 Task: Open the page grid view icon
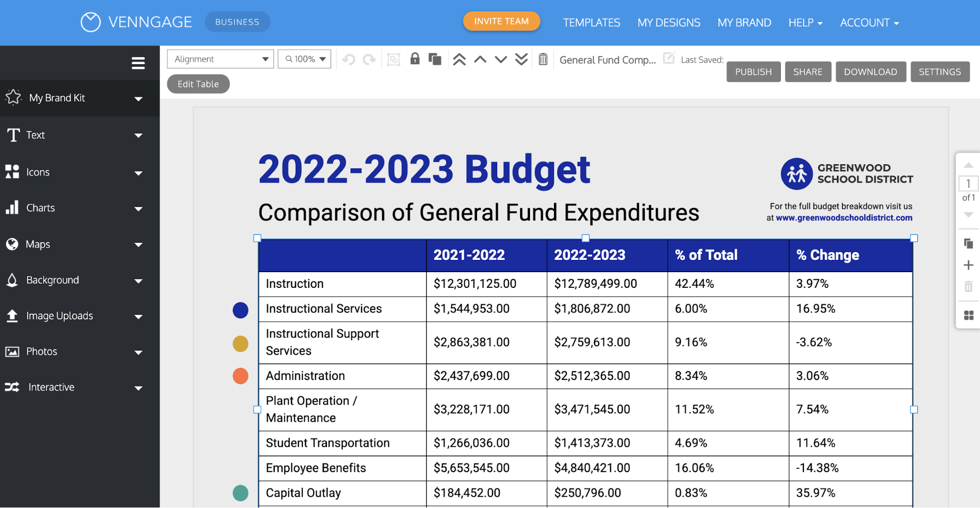click(968, 315)
